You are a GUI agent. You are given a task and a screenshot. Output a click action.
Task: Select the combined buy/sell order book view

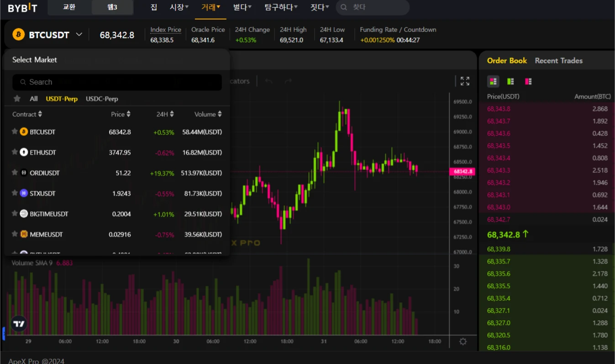tap(493, 81)
